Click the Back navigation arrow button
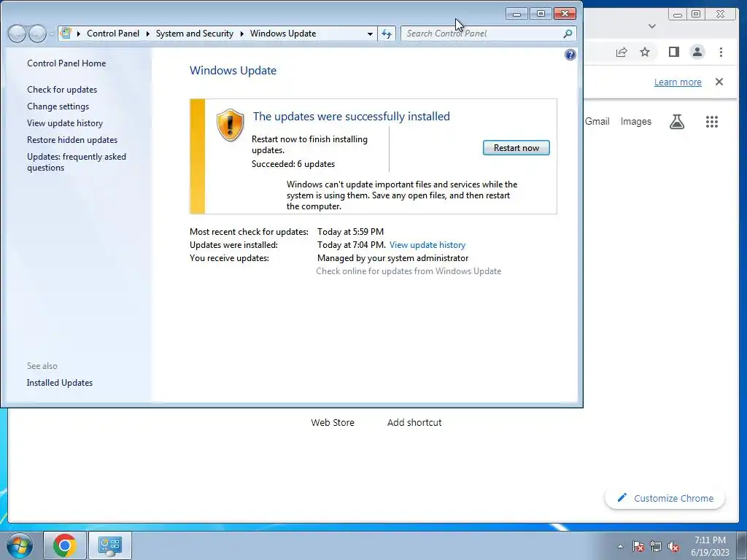747x560 pixels. [17, 34]
